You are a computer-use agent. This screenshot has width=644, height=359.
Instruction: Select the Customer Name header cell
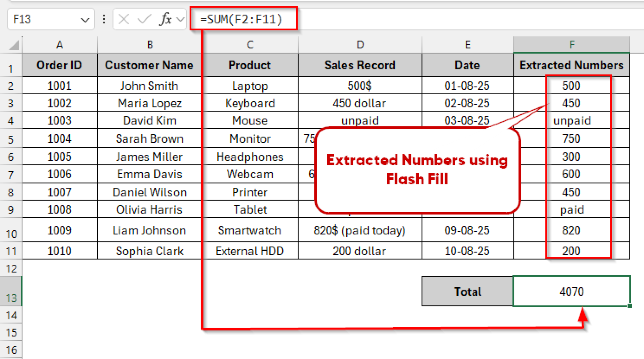coord(149,65)
